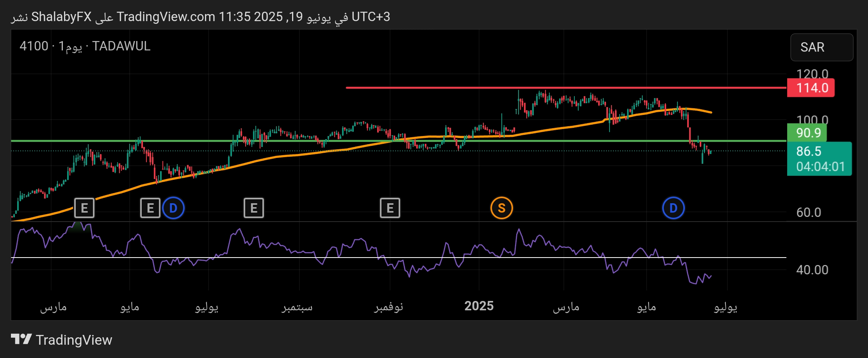Click the 100.0 price axis label
The height and width of the screenshot is (358, 868).
(x=812, y=120)
